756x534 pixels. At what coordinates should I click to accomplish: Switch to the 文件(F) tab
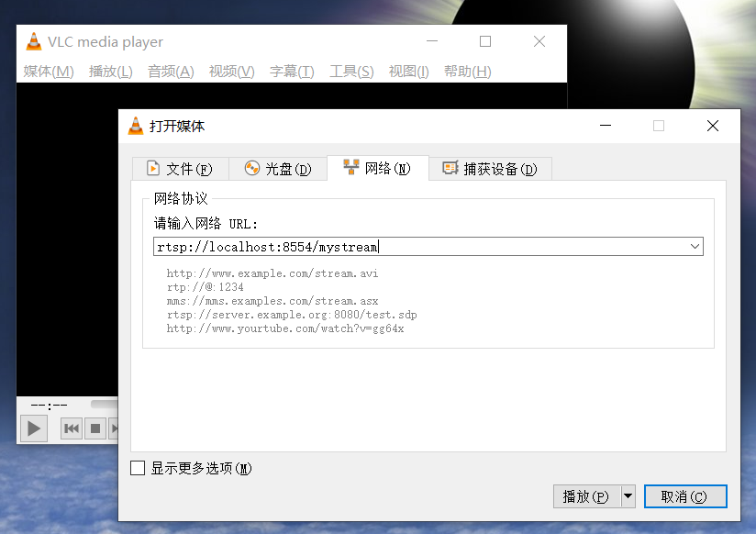tap(180, 168)
